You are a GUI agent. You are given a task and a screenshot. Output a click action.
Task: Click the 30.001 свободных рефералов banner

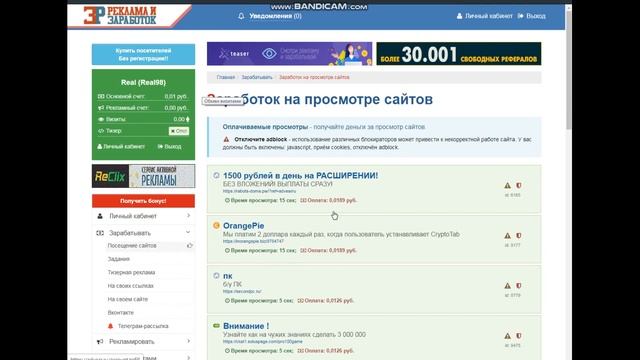(x=459, y=53)
